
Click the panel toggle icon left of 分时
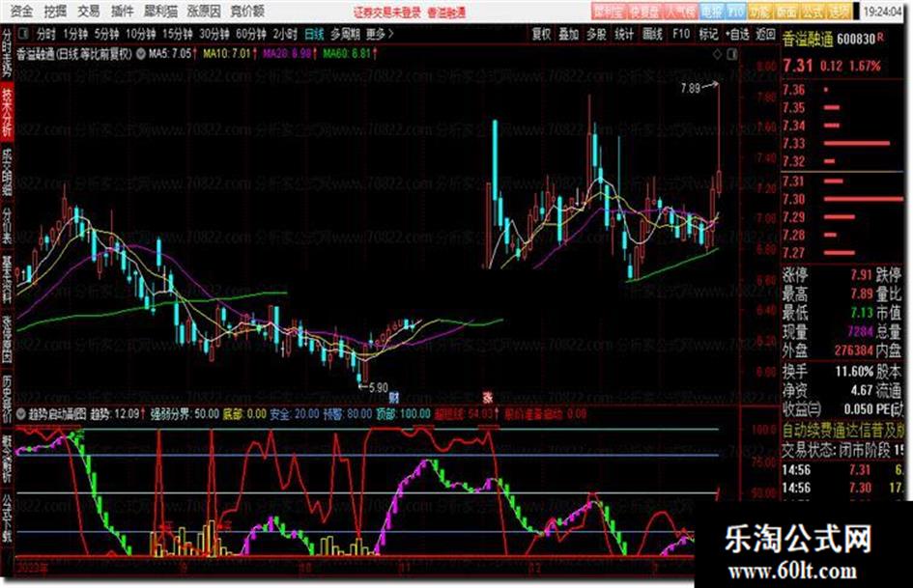coord(24,35)
